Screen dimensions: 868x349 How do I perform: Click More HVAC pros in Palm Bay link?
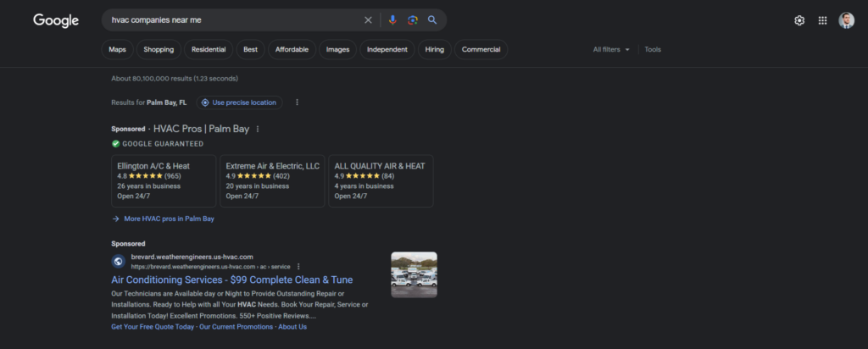point(169,219)
